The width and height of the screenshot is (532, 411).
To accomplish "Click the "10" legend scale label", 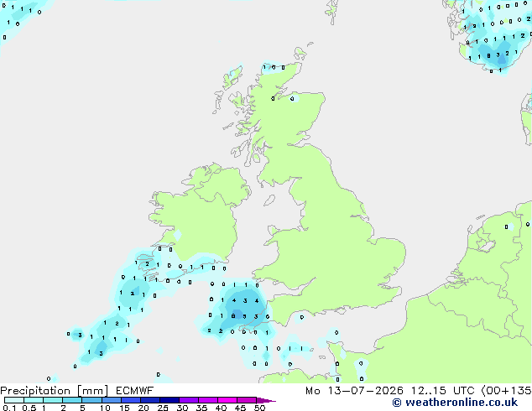I will (x=105, y=408).
